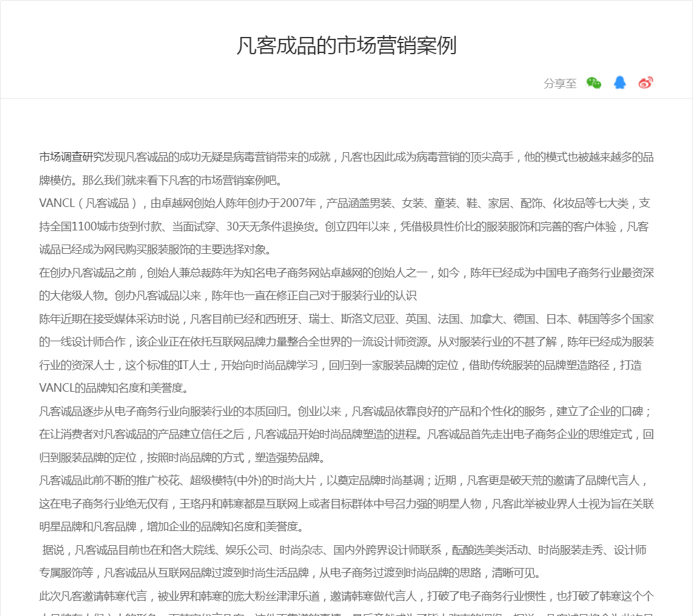Viewport: 693px width, 616px height.
Task: Click the line starting 在让消费者对凡客诚品的产品
Action: (x=346, y=434)
